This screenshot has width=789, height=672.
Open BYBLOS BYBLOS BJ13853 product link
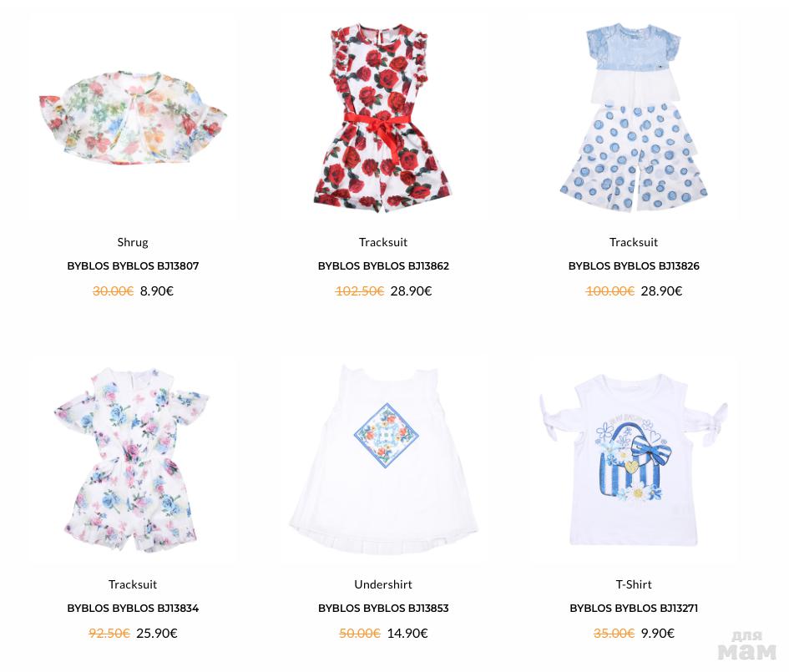383,608
